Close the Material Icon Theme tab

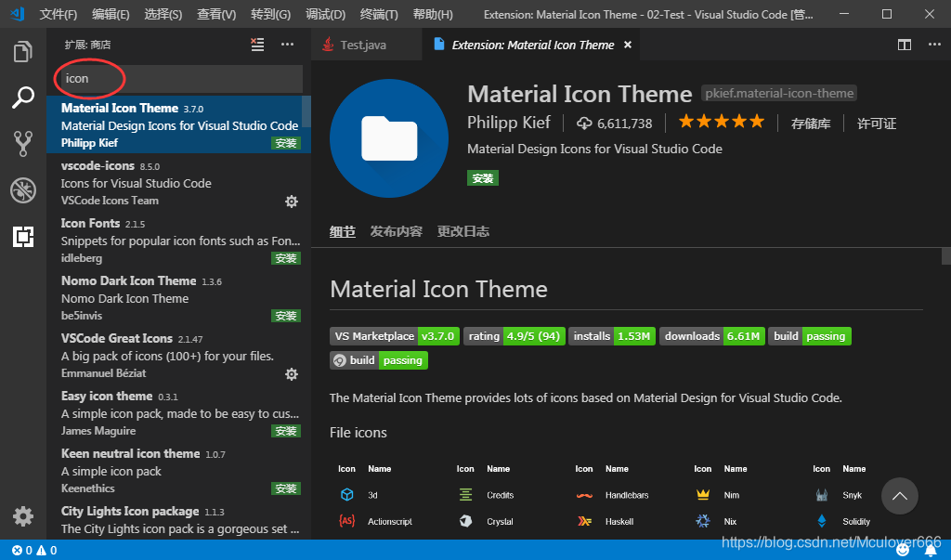tap(628, 45)
